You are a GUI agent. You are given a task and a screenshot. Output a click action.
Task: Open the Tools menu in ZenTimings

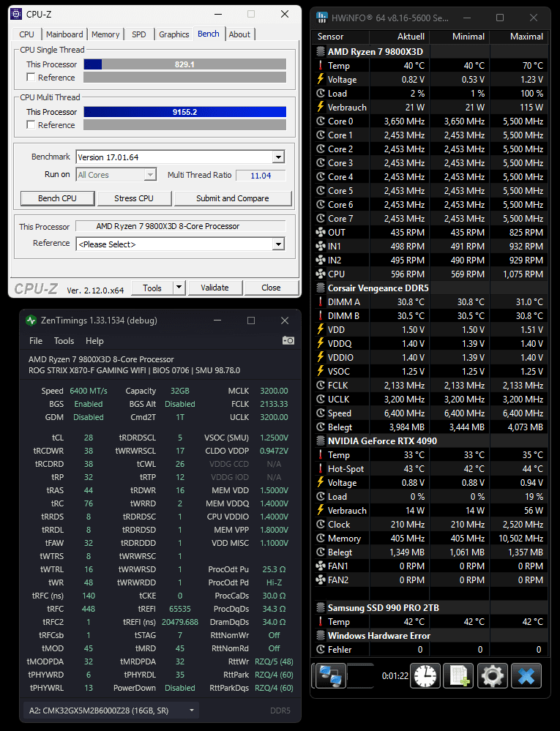coord(64,341)
